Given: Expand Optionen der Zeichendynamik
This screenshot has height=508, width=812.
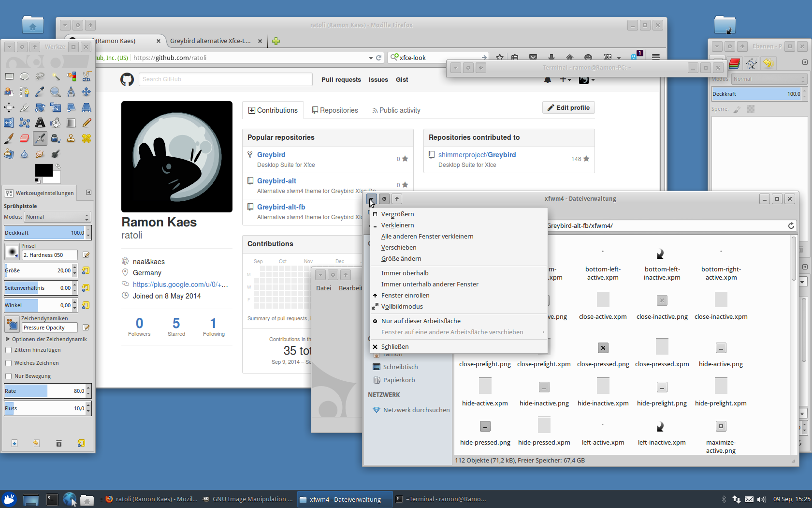Looking at the screenshot, I should 8,339.
